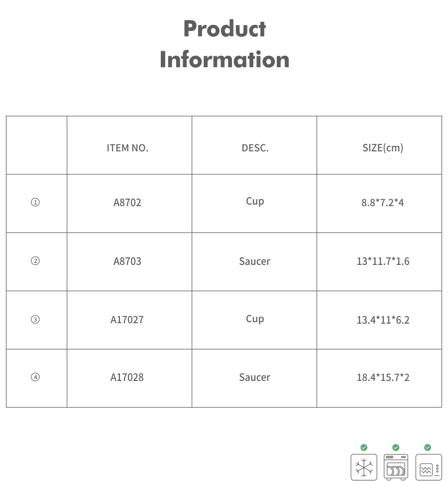The image size is (448, 481).
Task: Click the green check above the dishwasher
Action: coord(396,448)
